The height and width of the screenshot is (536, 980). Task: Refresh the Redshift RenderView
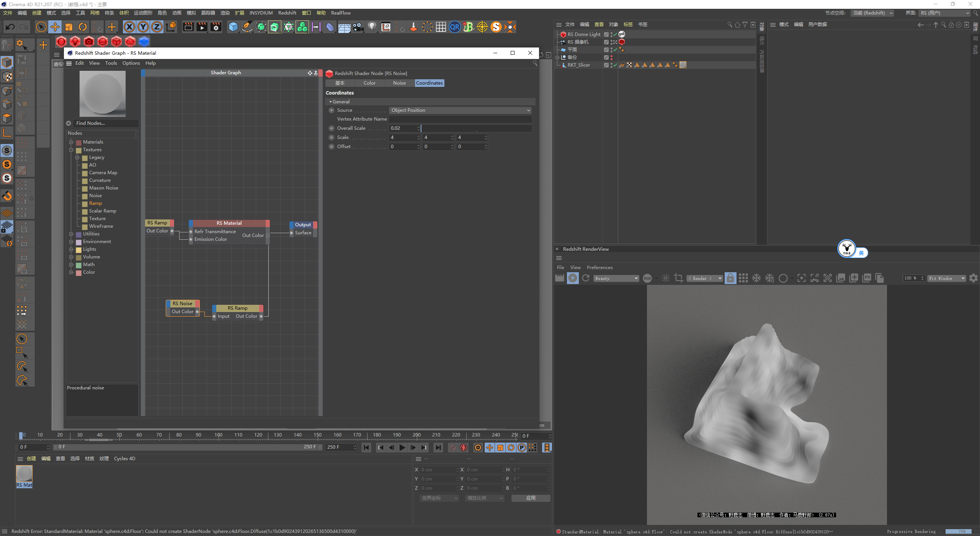(586, 278)
